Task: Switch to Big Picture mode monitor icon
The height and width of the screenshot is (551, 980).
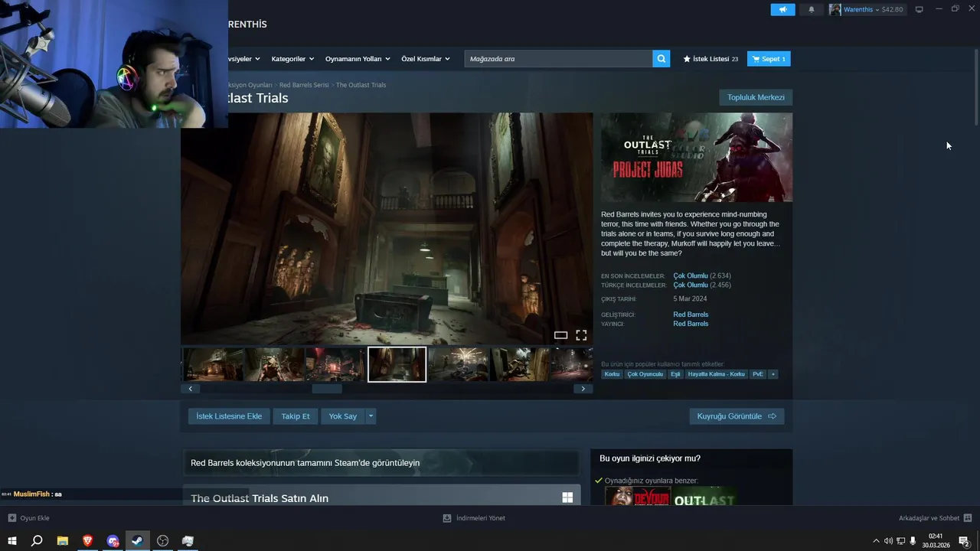Action: [x=920, y=9]
